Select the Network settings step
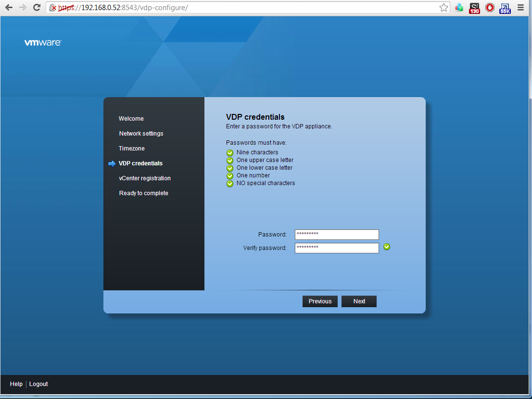This screenshot has height=399, width=532. [x=141, y=134]
